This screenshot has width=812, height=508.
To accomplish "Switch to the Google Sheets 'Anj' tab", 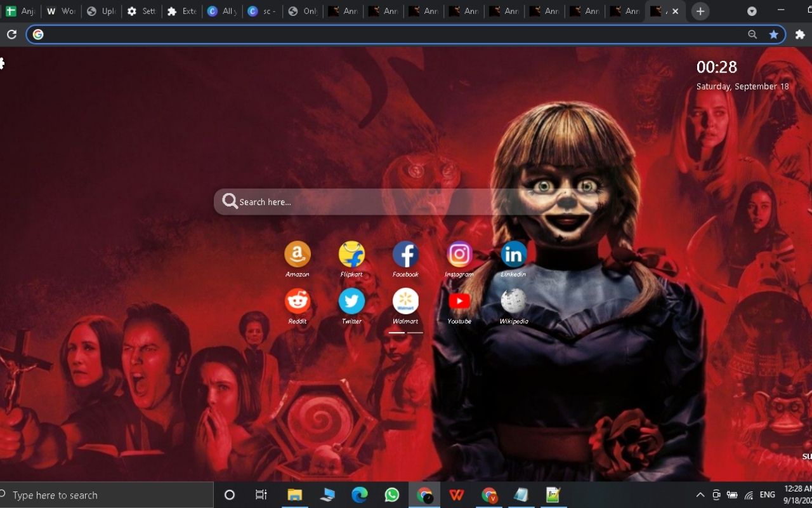I will 20,11.
